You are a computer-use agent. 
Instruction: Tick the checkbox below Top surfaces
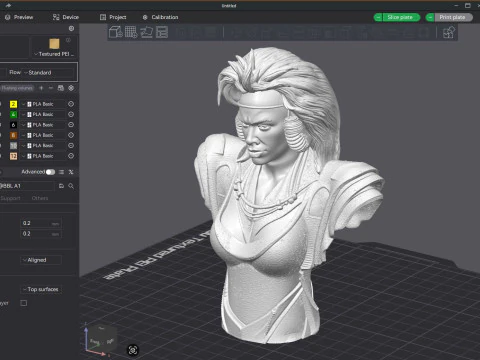(24, 303)
